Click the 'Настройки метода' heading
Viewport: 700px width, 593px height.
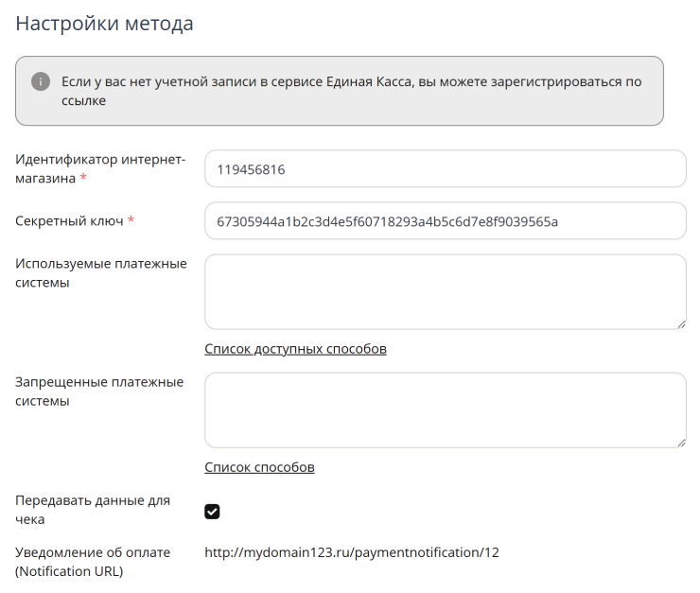pyautogui.click(x=104, y=24)
